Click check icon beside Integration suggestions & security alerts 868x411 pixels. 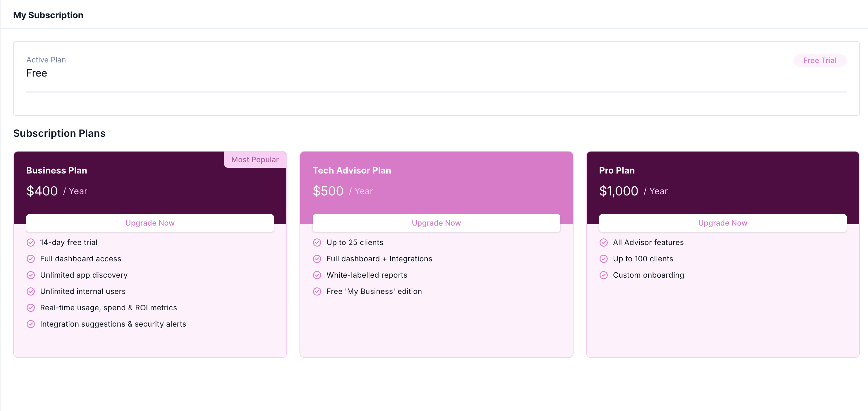(31, 324)
